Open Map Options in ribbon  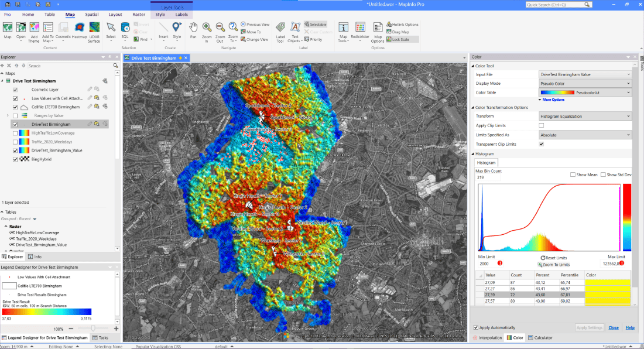[378, 28]
